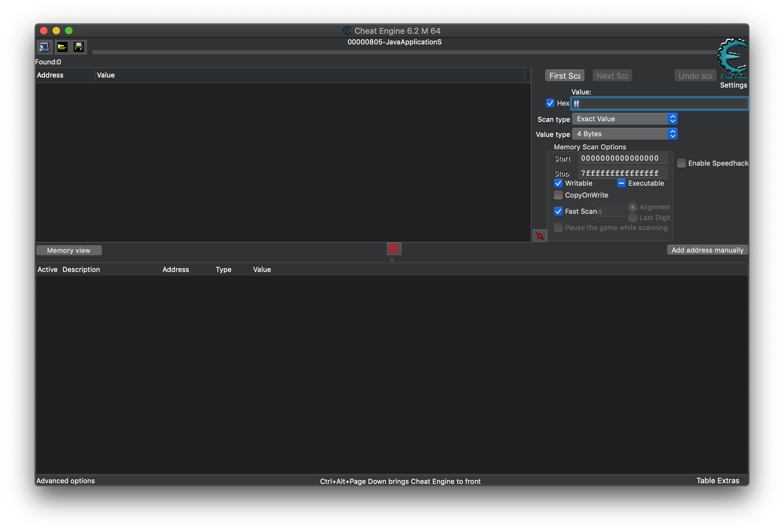This screenshot has width=784, height=532.
Task: Click the red arrow add-to-list icon
Action: [540, 235]
